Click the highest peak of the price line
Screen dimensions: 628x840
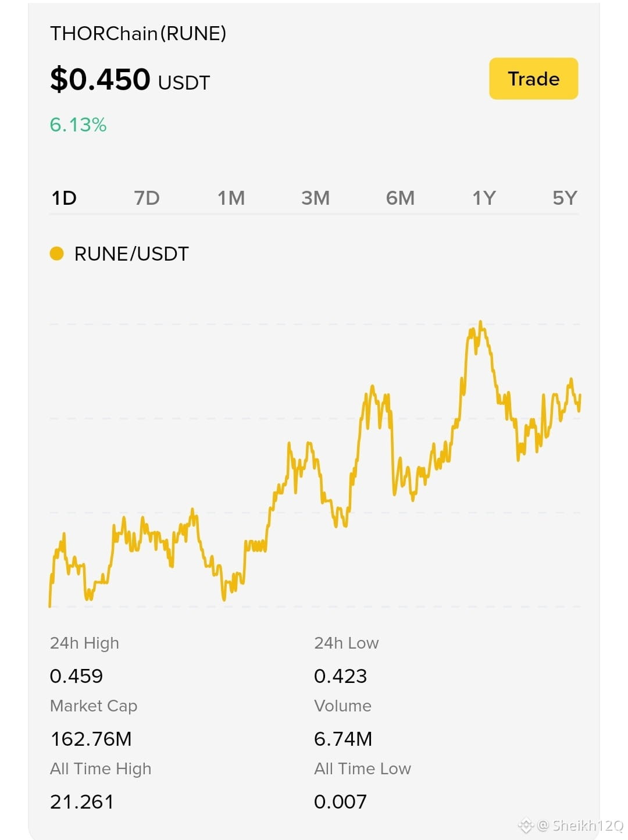(x=480, y=323)
